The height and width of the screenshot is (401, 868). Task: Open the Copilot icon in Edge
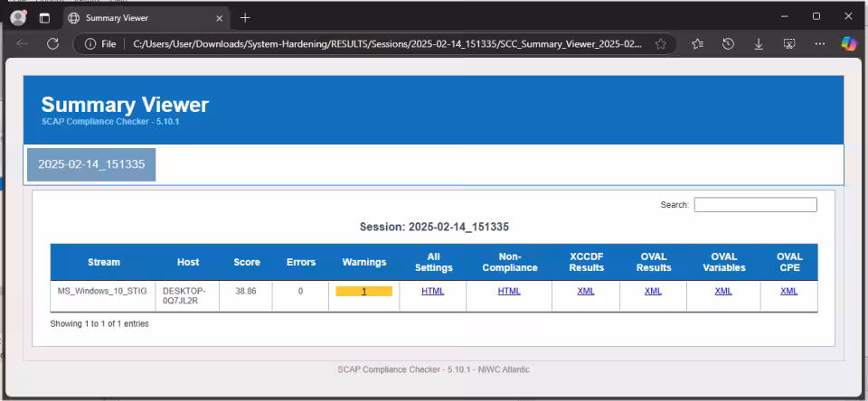point(848,43)
